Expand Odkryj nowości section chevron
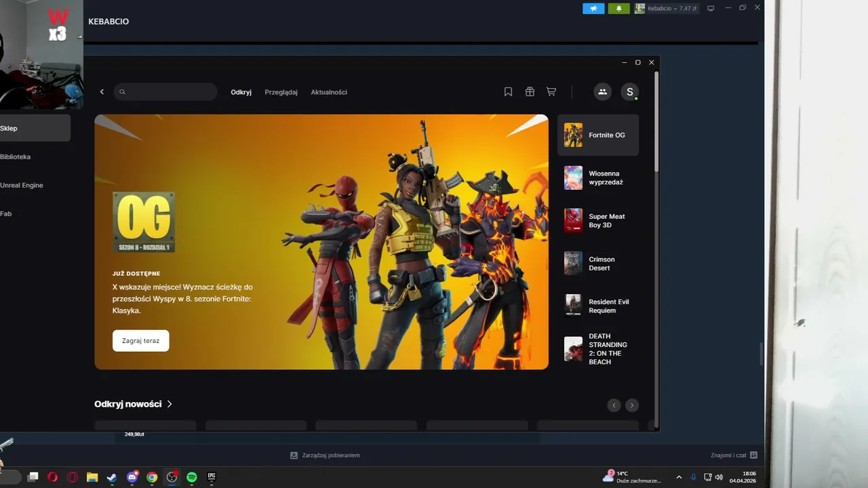The image size is (868, 488). [x=170, y=404]
